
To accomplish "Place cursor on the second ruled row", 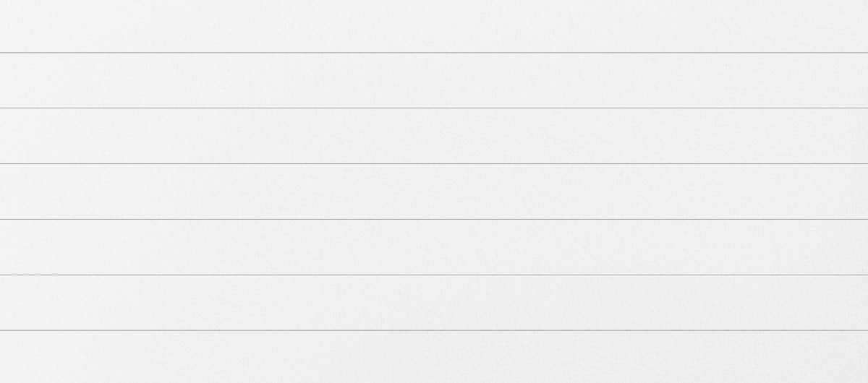I will point(434,80).
